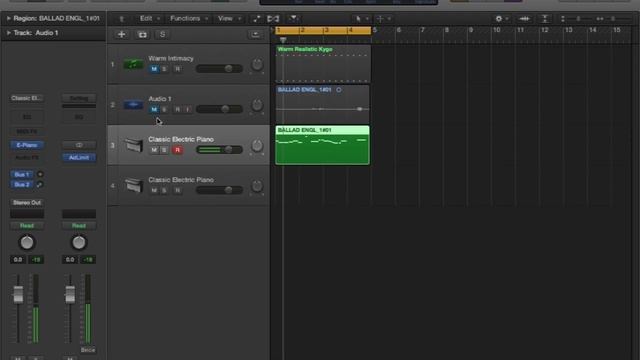Open the right strip Setting menu

click(x=79, y=98)
